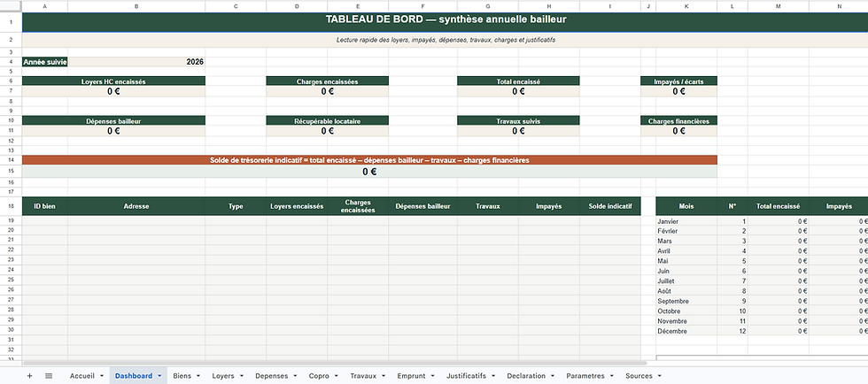Select the Solde indicatif table header
The height and width of the screenshot is (384, 868).
tap(610, 206)
